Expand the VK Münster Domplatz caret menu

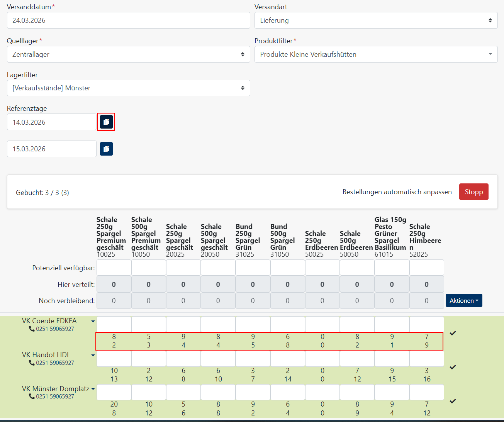(x=93, y=389)
